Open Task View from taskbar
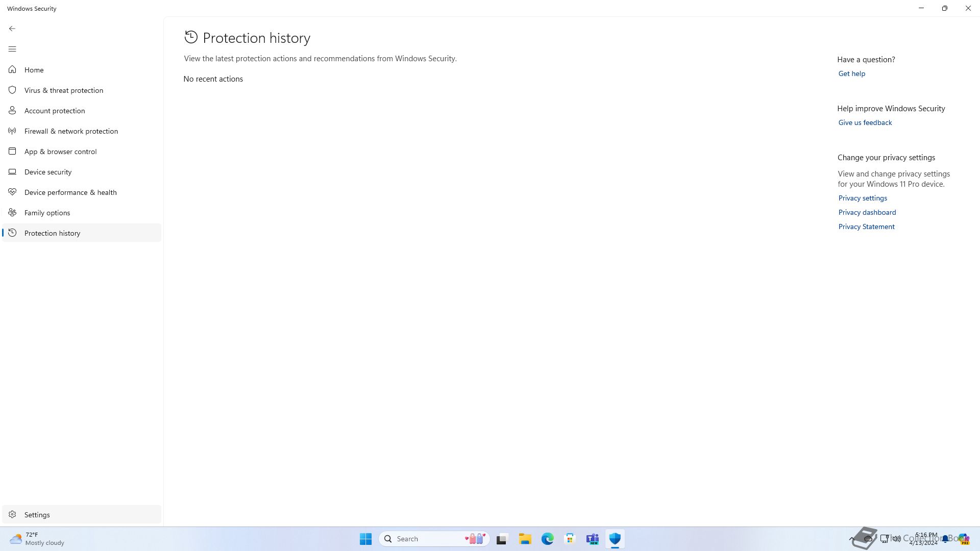 coord(502,539)
